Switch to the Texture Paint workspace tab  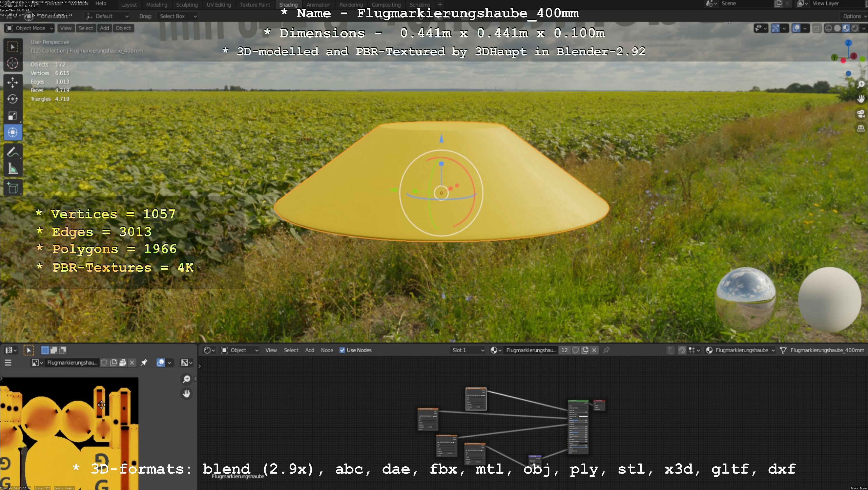pyautogui.click(x=255, y=4)
